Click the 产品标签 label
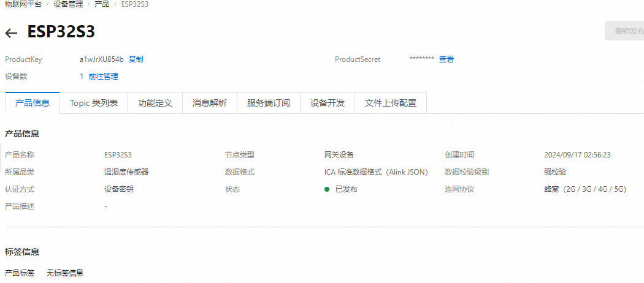644x283 pixels. point(20,273)
